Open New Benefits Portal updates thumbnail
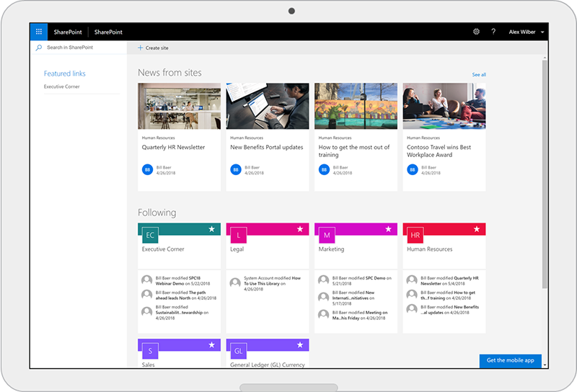Screen dimensions: 577x392 pyautogui.click(x=268, y=106)
